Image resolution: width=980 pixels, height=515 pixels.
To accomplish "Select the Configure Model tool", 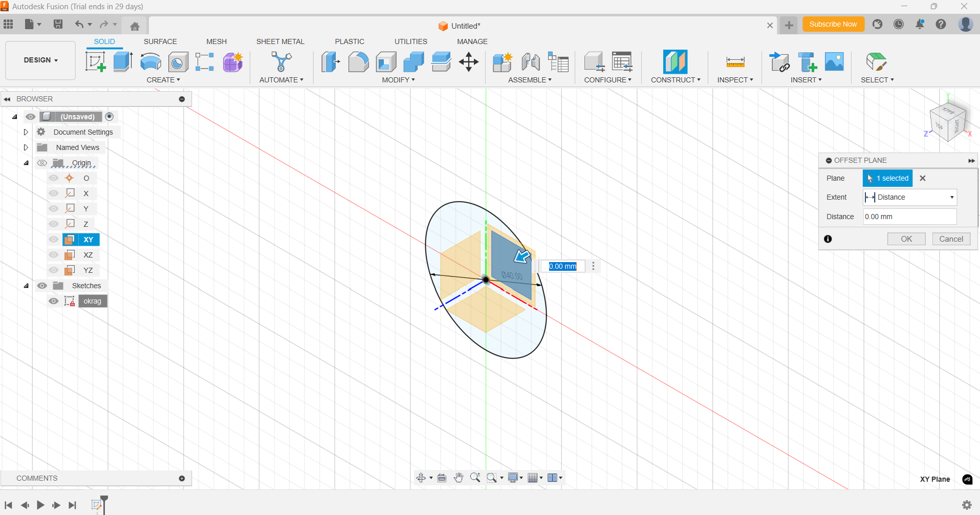I will (x=594, y=62).
